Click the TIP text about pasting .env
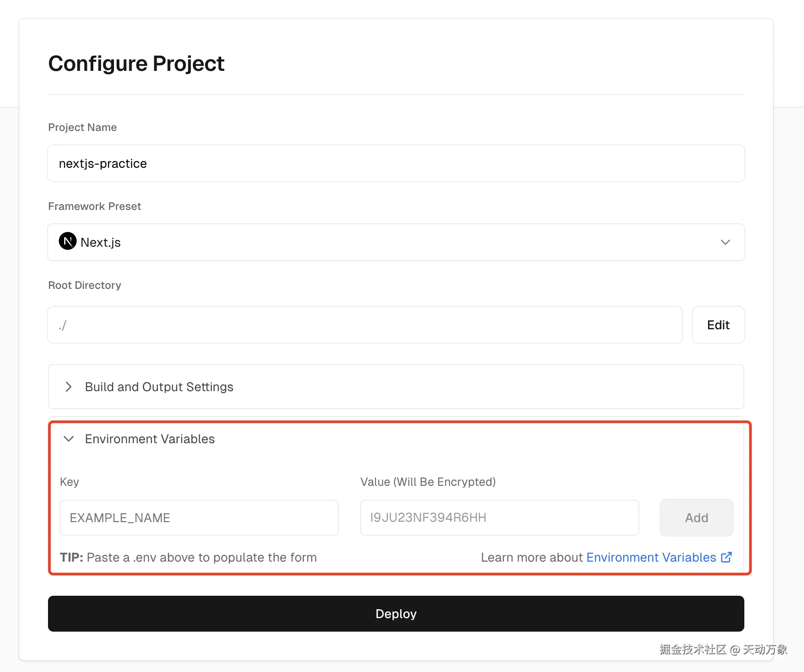 tap(188, 557)
